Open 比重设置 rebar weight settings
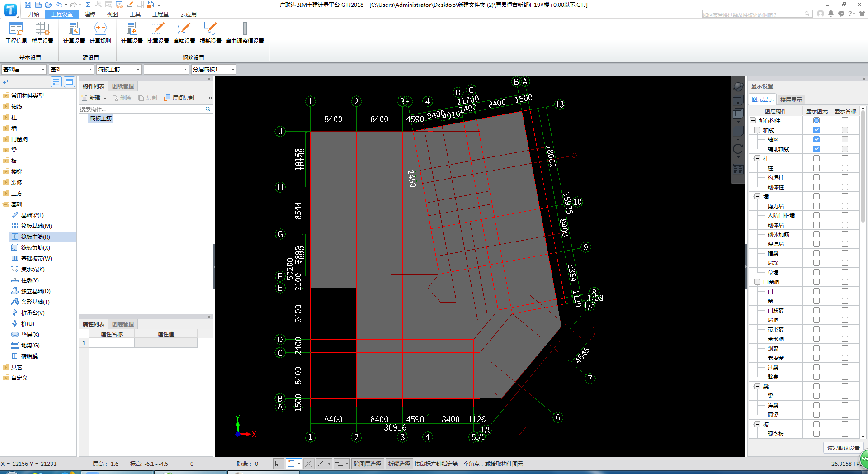The image size is (868, 474). [158, 33]
